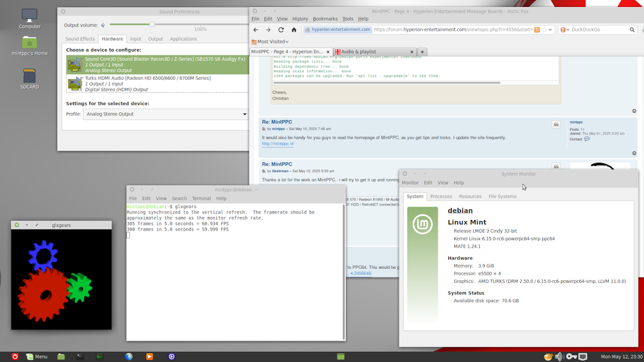
Task: Click the green window-list button in panel
Action: (340, 357)
